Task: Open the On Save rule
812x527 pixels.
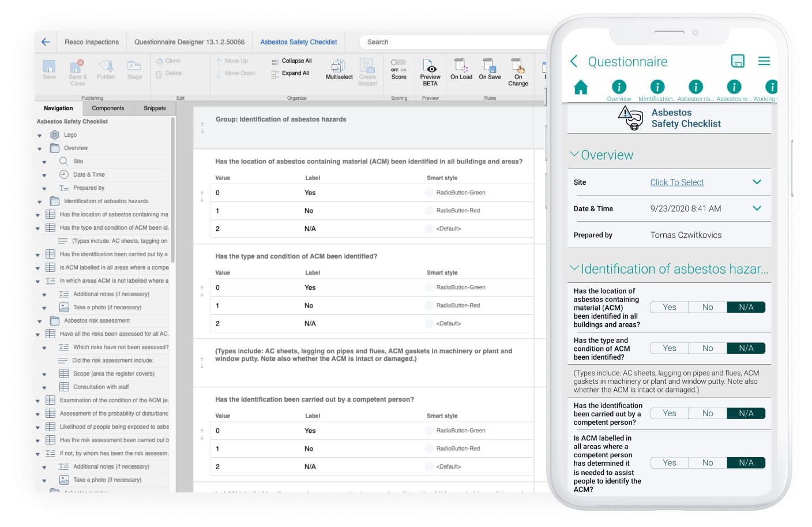Action: pyautogui.click(x=490, y=69)
